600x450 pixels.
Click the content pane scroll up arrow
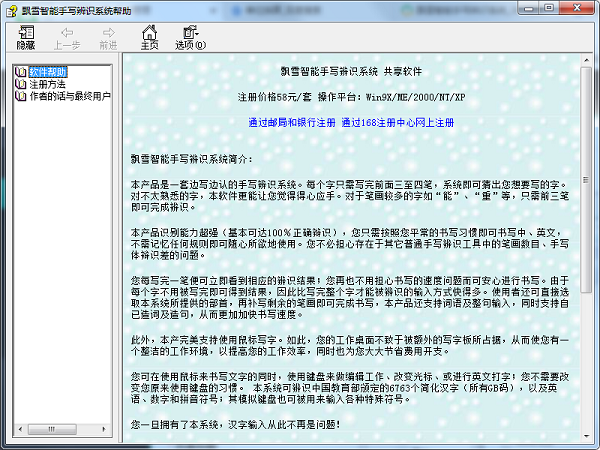pos(586,60)
